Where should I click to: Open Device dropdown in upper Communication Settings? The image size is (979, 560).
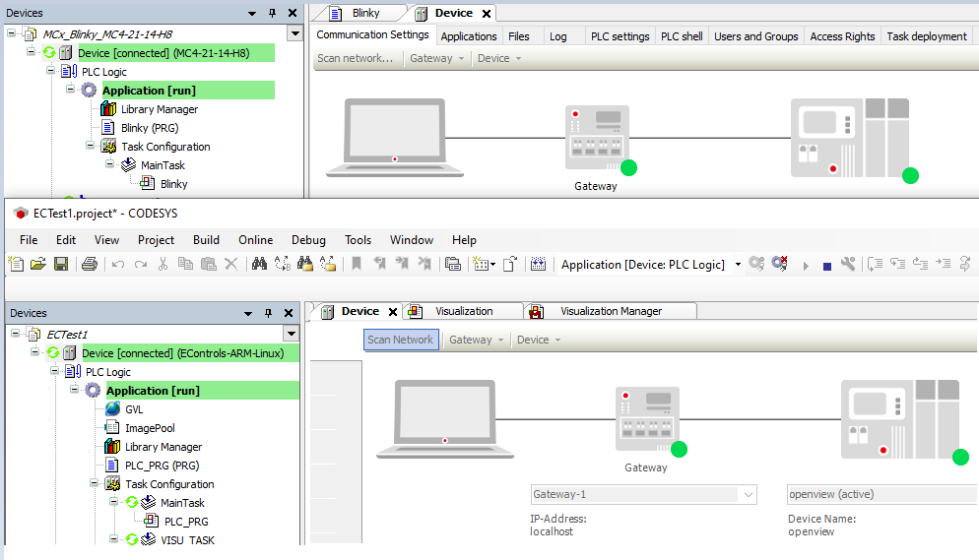499,58
